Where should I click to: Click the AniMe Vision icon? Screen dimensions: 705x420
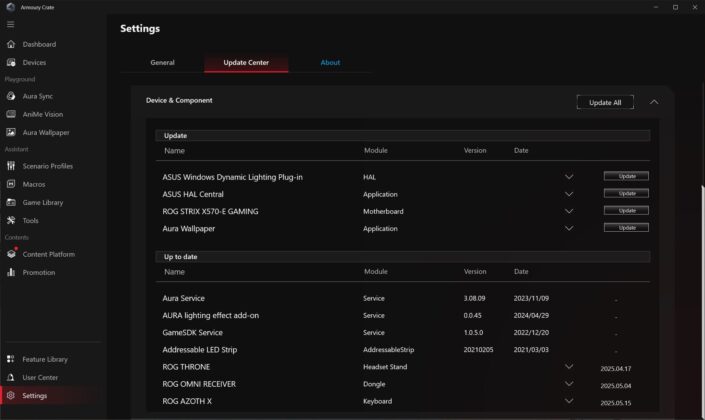pyautogui.click(x=11, y=114)
